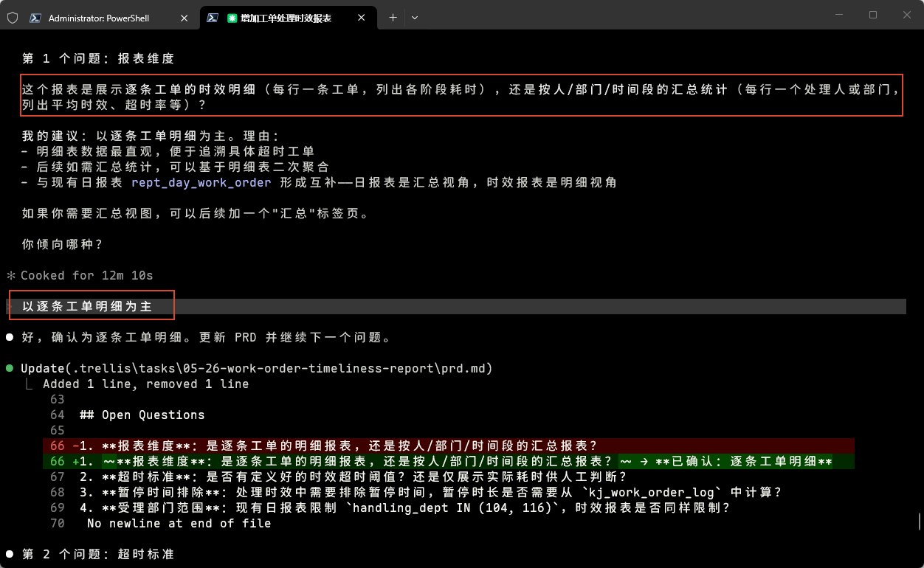Click the rept_day_work_order table name
The height and width of the screenshot is (568, 924).
pyautogui.click(x=201, y=183)
